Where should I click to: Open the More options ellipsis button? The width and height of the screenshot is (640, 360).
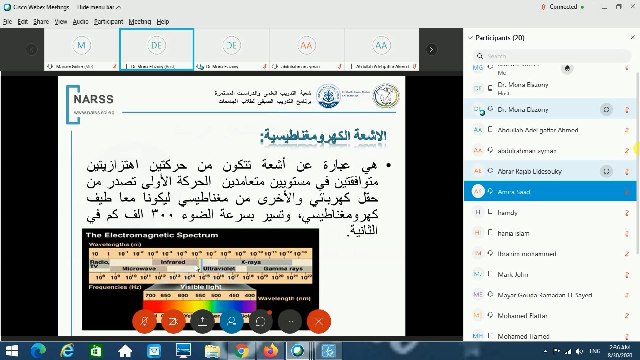coord(290,322)
